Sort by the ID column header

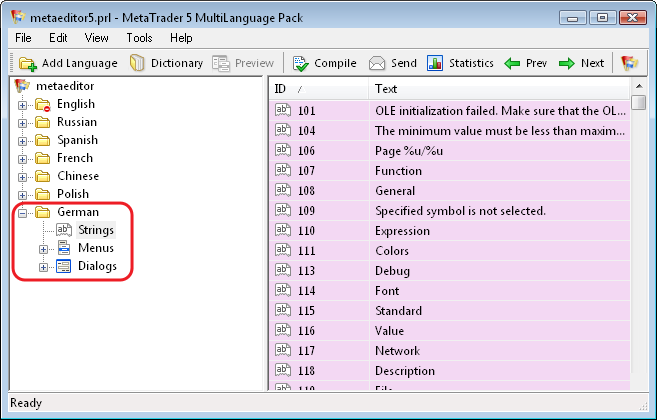(x=319, y=89)
